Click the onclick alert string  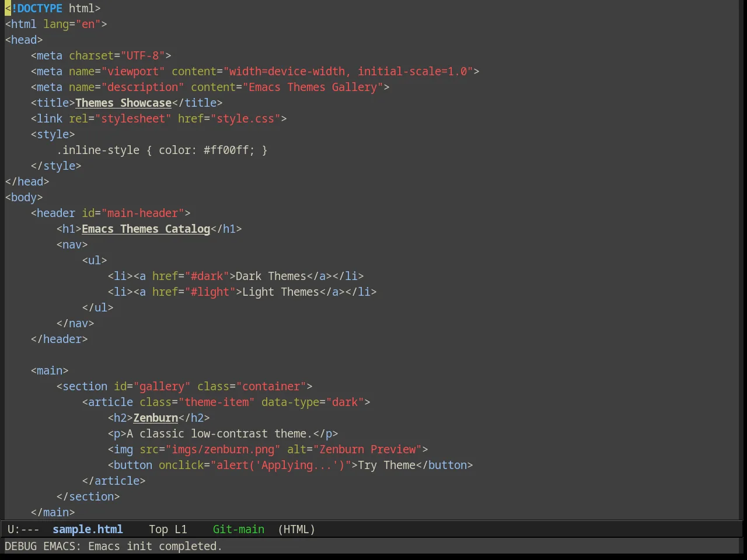click(x=281, y=465)
